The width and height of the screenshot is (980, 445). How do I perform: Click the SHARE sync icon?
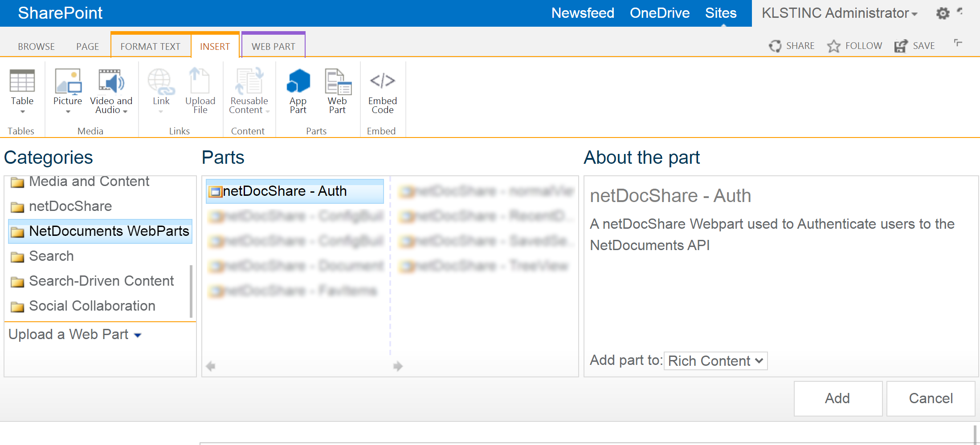(x=775, y=46)
